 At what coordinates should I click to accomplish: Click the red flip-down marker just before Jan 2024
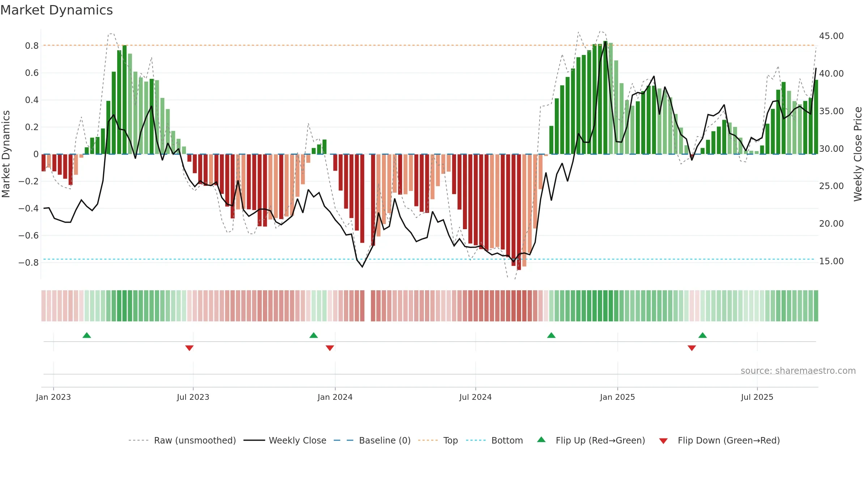330,348
